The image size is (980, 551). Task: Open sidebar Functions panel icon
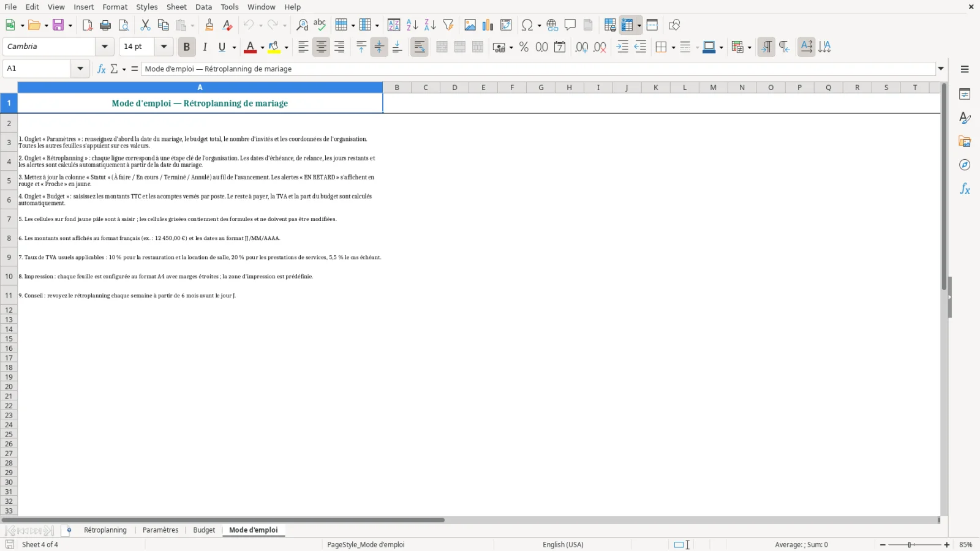click(x=965, y=189)
